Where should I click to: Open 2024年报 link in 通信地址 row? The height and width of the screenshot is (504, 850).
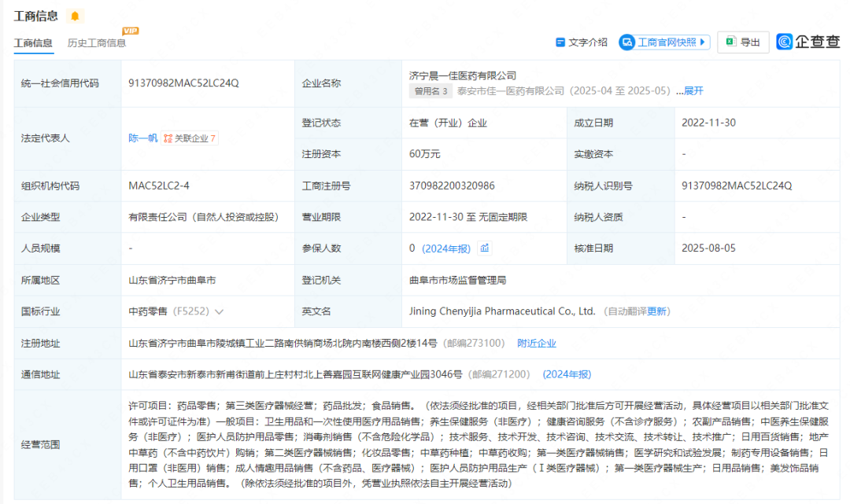coord(567,374)
